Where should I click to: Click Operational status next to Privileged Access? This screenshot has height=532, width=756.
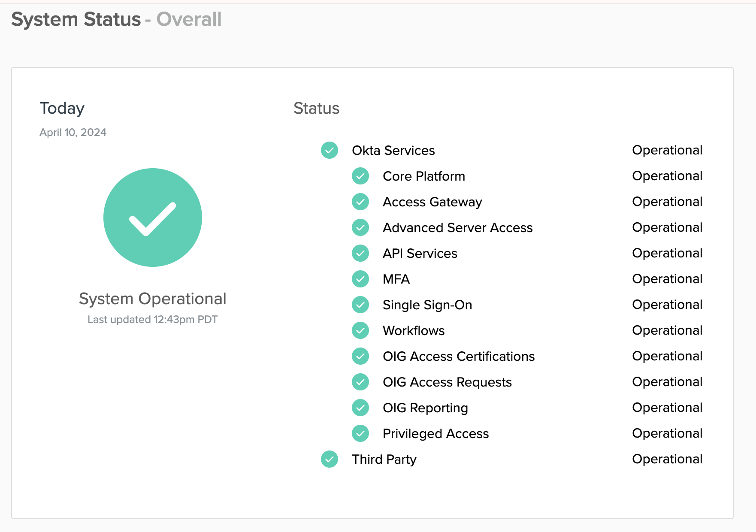tap(667, 434)
